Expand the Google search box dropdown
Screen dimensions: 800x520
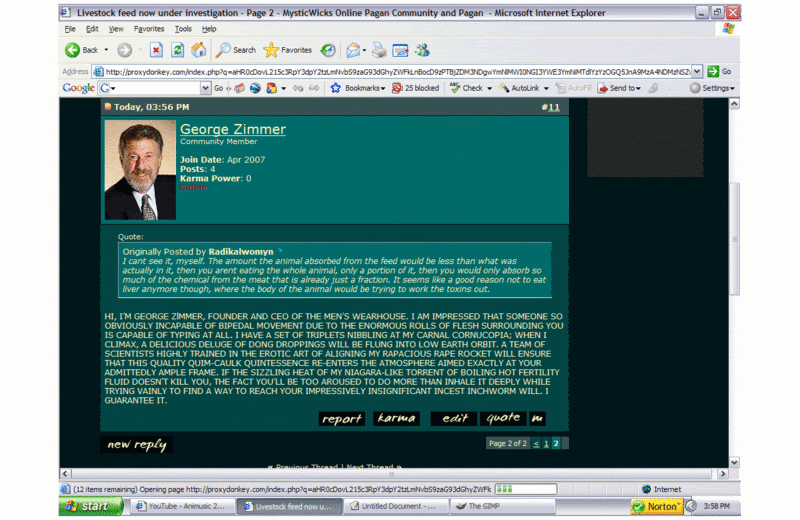point(206,88)
